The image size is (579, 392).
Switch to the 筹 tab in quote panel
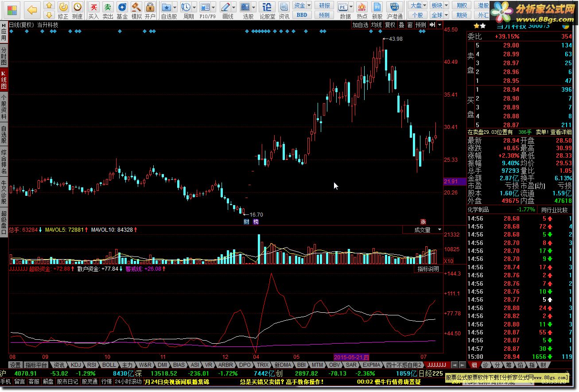click(x=508, y=365)
